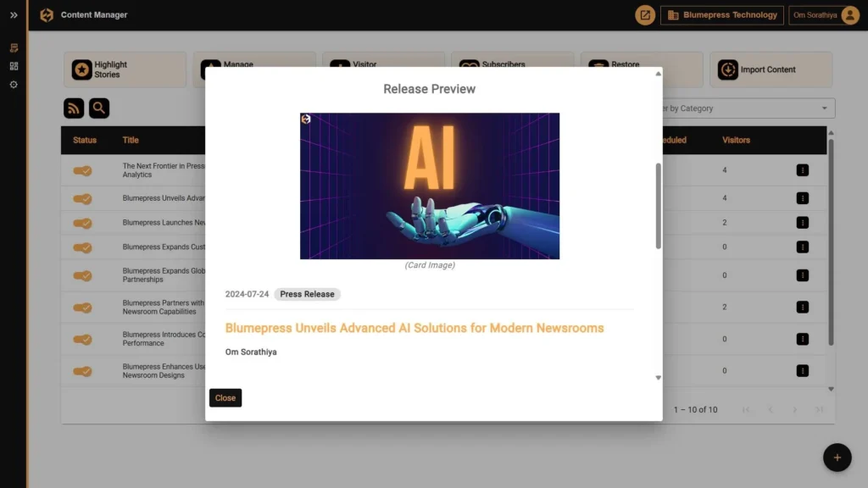This screenshot has width=868, height=488.
Task: Click the RSS feed icon button
Action: pyautogui.click(x=74, y=108)
